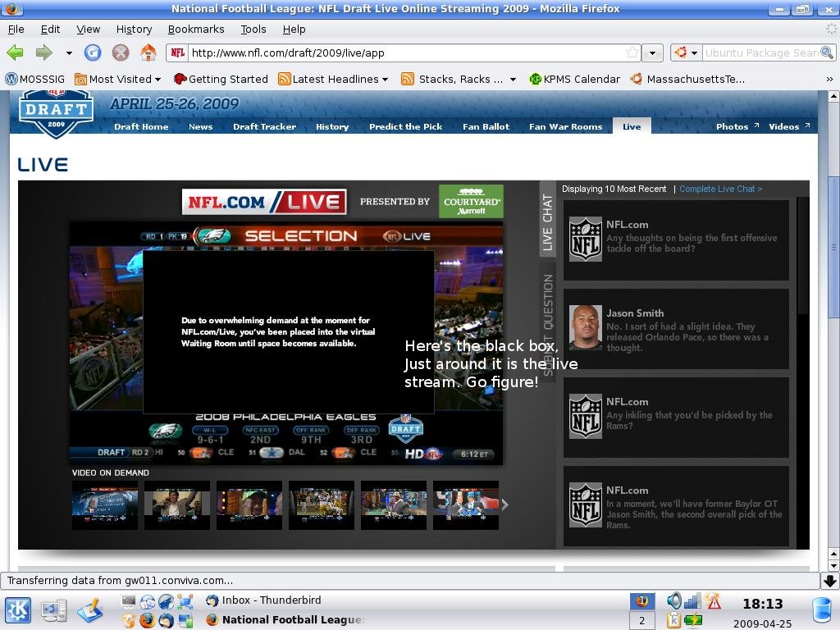Screen dimensions: 840x630
Task: Go to Firefox home page icon
Action: (148, 52)
